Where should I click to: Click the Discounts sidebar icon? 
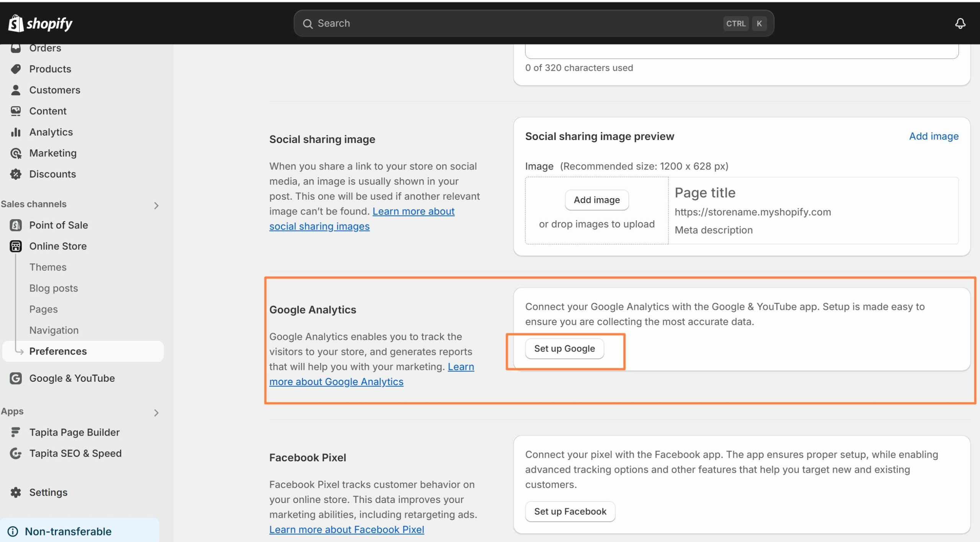point(16,174)
